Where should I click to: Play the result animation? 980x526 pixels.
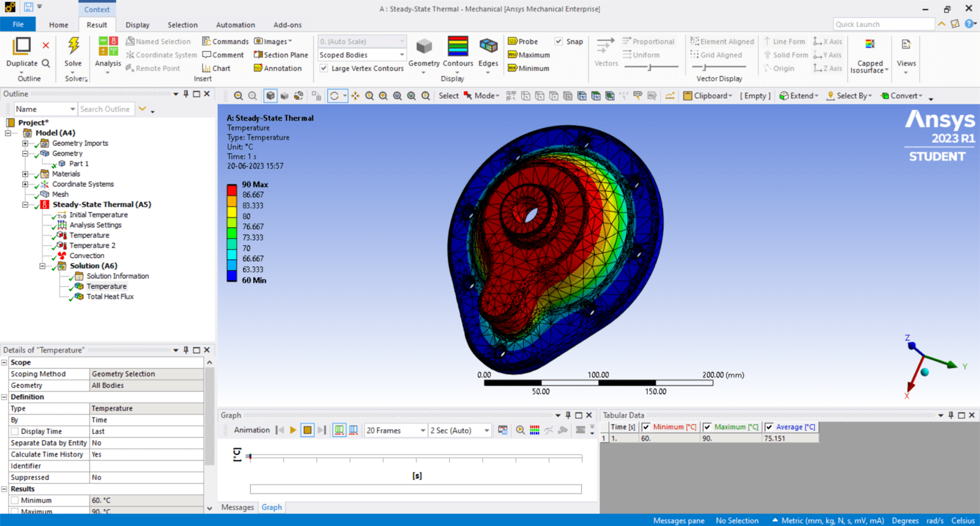tap(293, 430)
